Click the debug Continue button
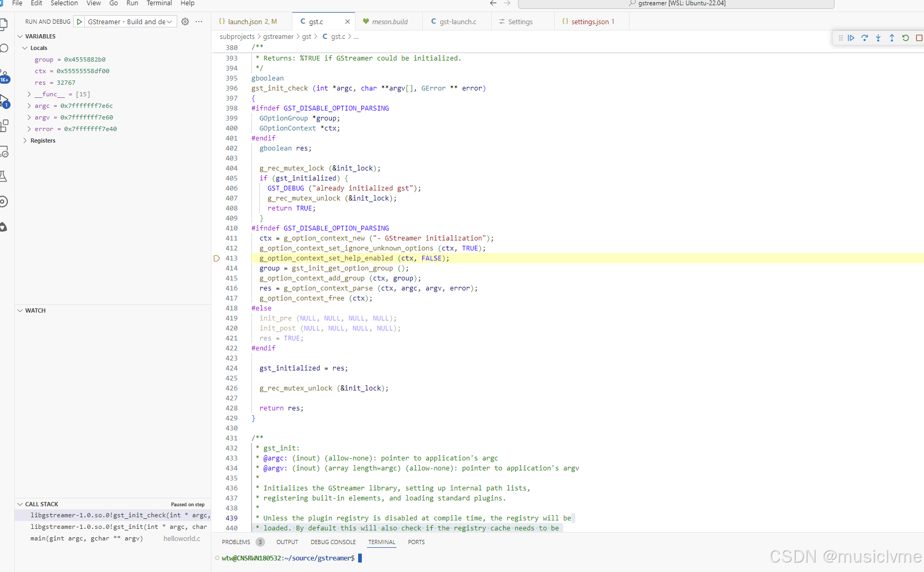924x572 pixels. [x=851, y=38]
